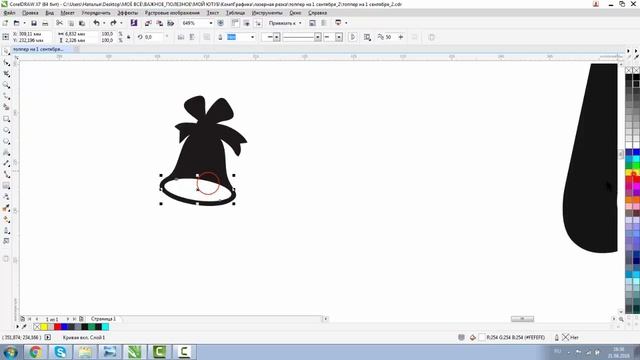The width and height of the screenshot is (640, 360).
Task: Toggle grid display in standard toolbar
Action: coord(247,23)
